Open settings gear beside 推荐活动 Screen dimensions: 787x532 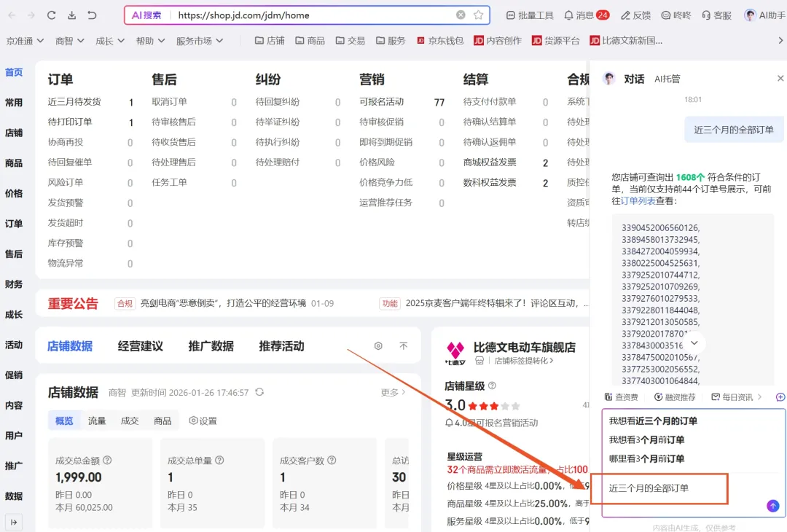click(378, 345)
